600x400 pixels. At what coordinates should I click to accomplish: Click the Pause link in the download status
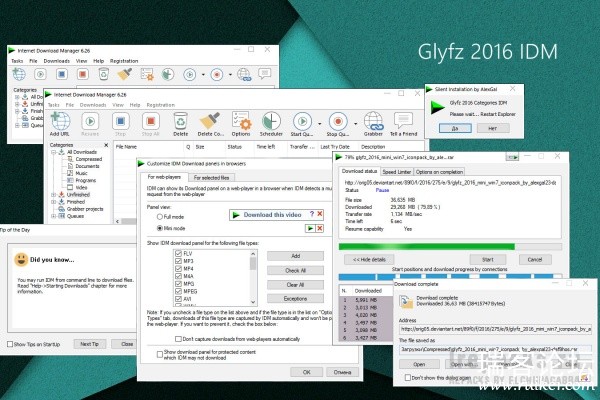(382, 190)
